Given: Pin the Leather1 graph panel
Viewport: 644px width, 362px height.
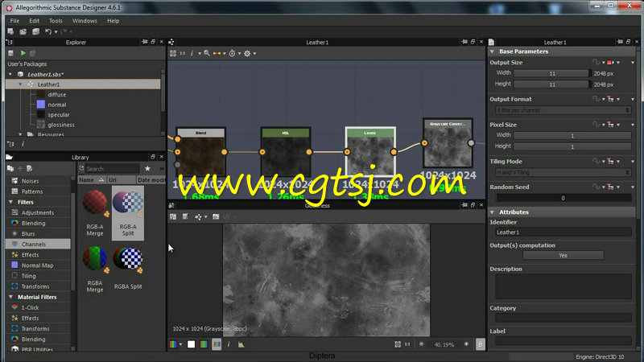Looking at the screenshot, I should (464, 42).
